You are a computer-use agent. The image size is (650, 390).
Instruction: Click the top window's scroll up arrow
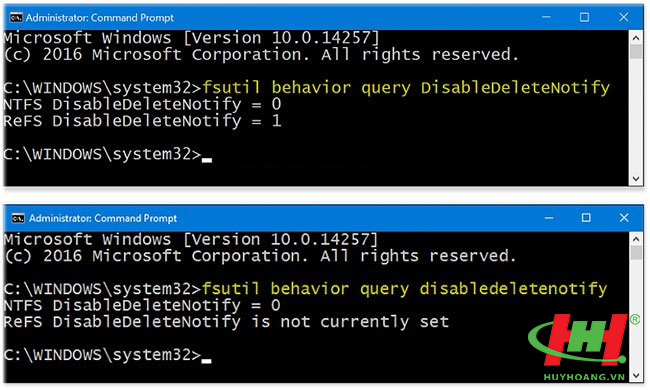635,38
